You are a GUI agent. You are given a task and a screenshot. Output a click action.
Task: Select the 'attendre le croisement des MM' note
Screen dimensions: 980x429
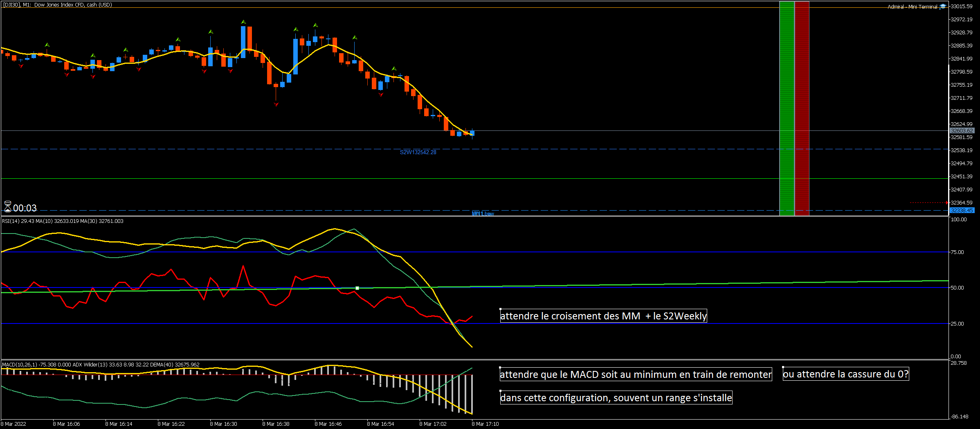click(x=603, y=316)
